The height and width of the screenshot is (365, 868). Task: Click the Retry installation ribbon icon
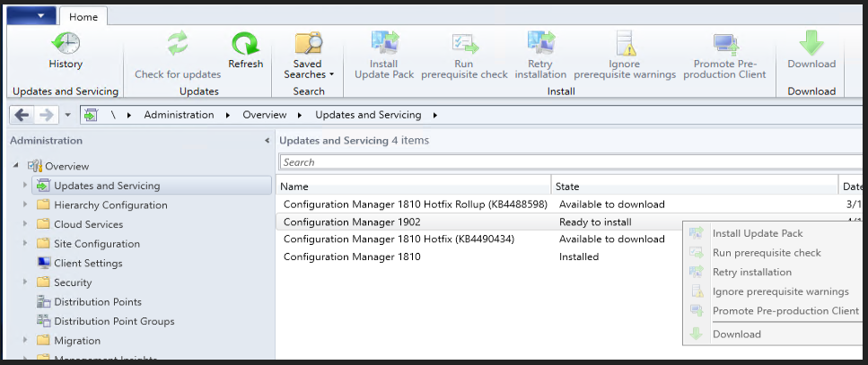pyautogui.click(x=540, y=44)
